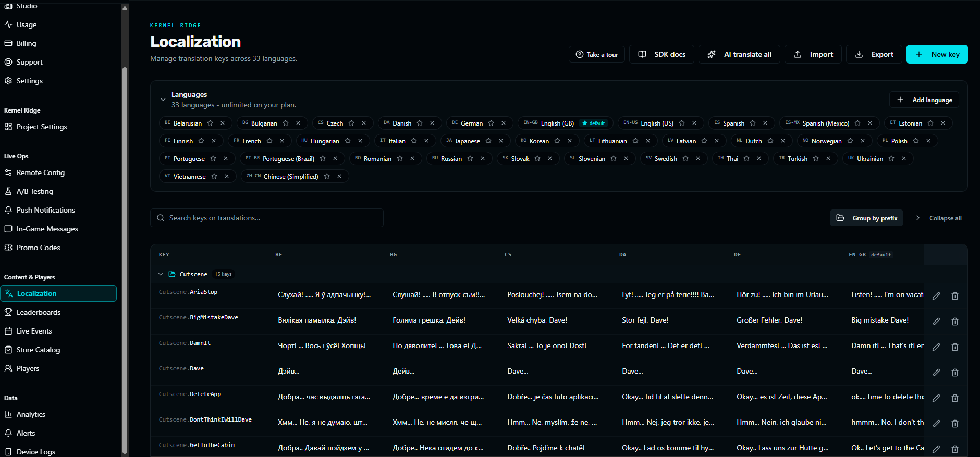Delete the Cutscene.Dave key
This screenshot has height=457, width=980.
(x=955, y=373)
